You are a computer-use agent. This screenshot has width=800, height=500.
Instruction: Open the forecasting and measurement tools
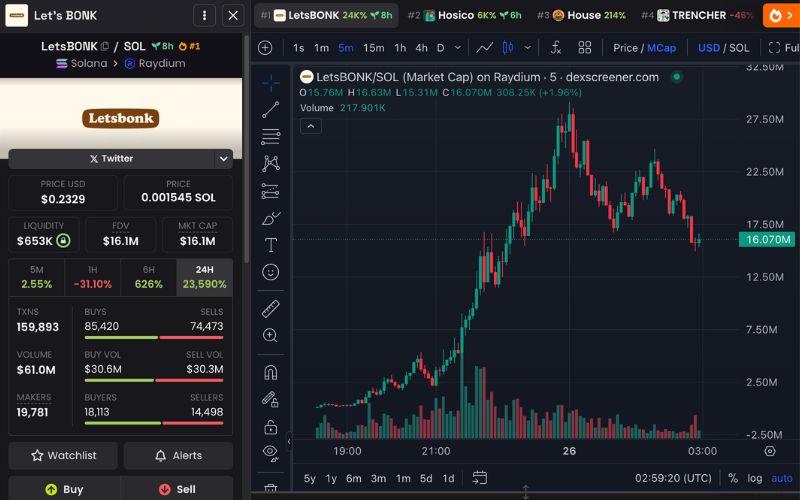(x=271, y=191)
